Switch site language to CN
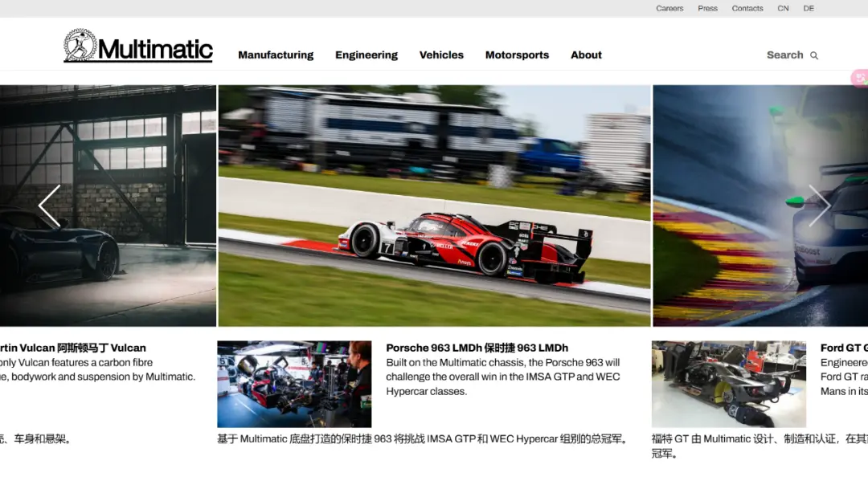This screenshot has width=868, height=493. click(x=783, y=8)
